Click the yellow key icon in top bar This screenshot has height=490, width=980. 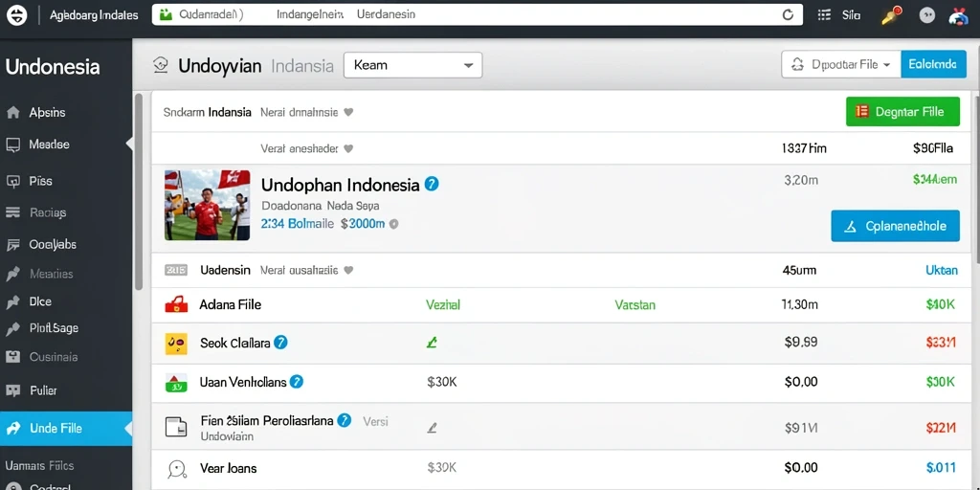890,15
